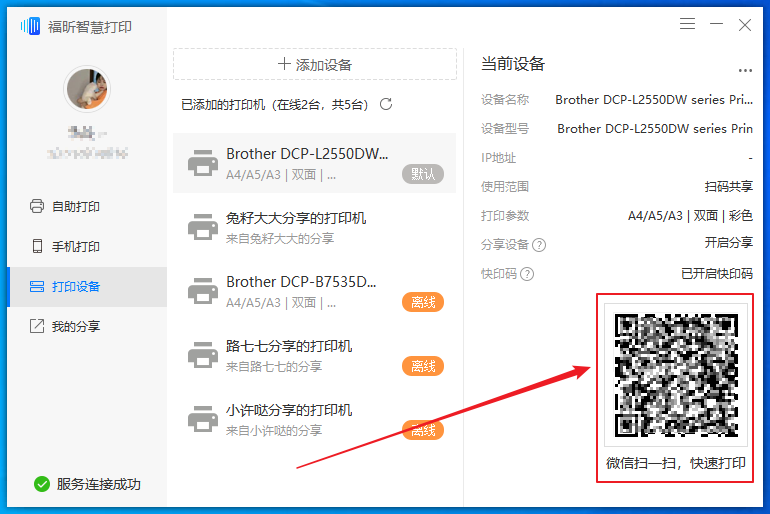770x514 pixels.
Task: Refresh the added printers list
Action: click(x=386, y=104)
